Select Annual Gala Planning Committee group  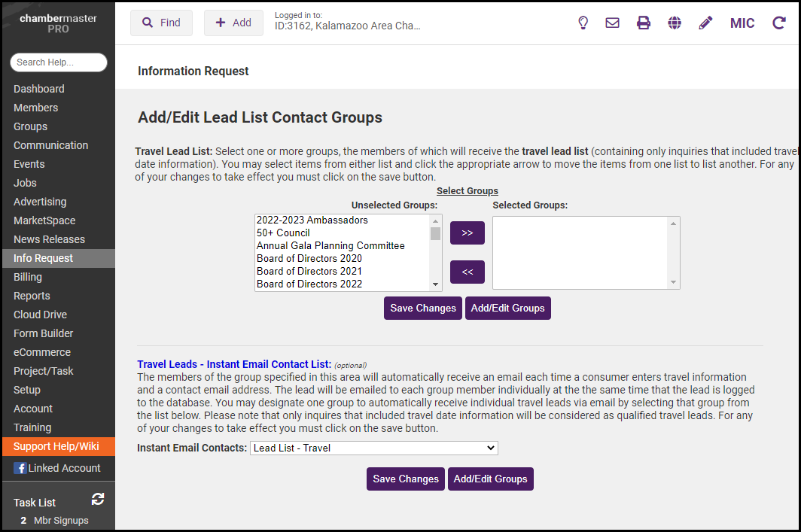pyautogui.click(x=330, y=246)
